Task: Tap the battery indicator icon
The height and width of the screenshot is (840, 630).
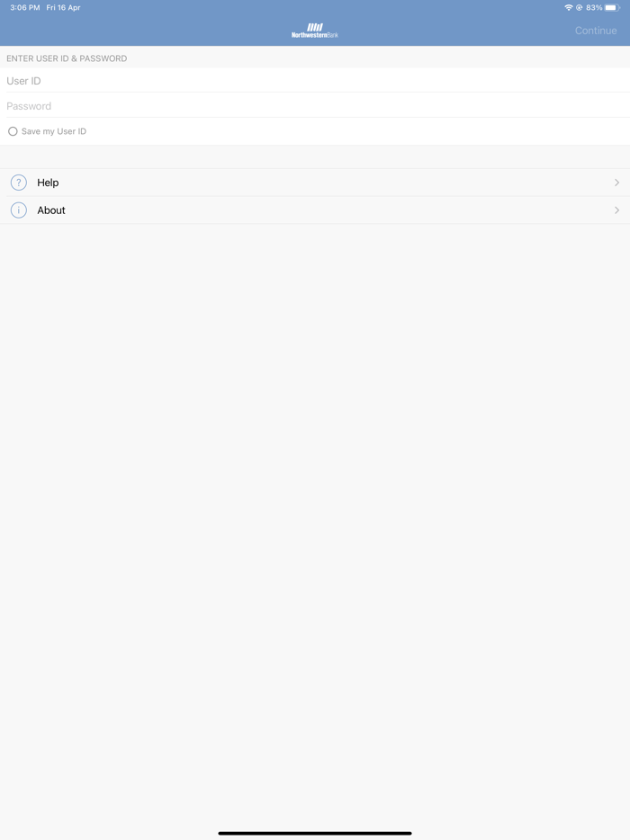Action: [612, 7]
